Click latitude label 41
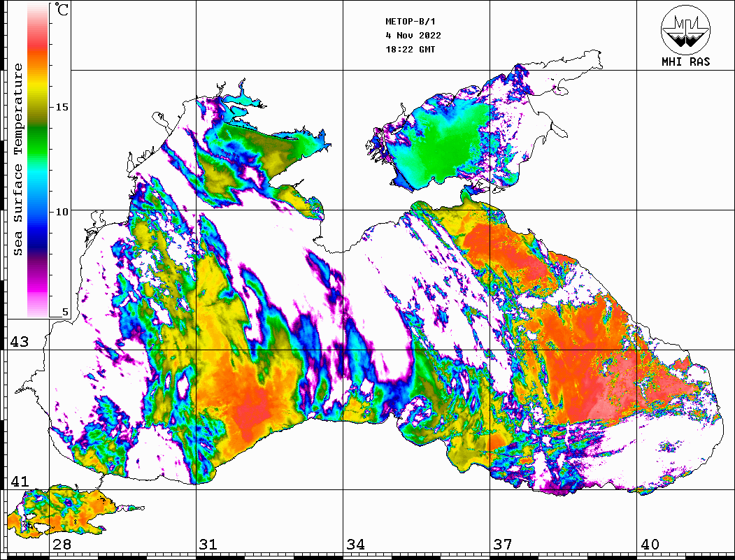The height and width of the screenshot is (560, 735). [20, 481]
